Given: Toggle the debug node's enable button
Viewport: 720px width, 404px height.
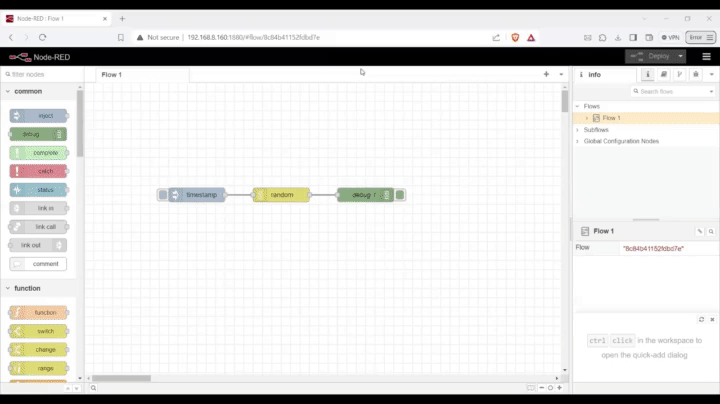Looking at the screenshot, I should (x=400, y=195).
